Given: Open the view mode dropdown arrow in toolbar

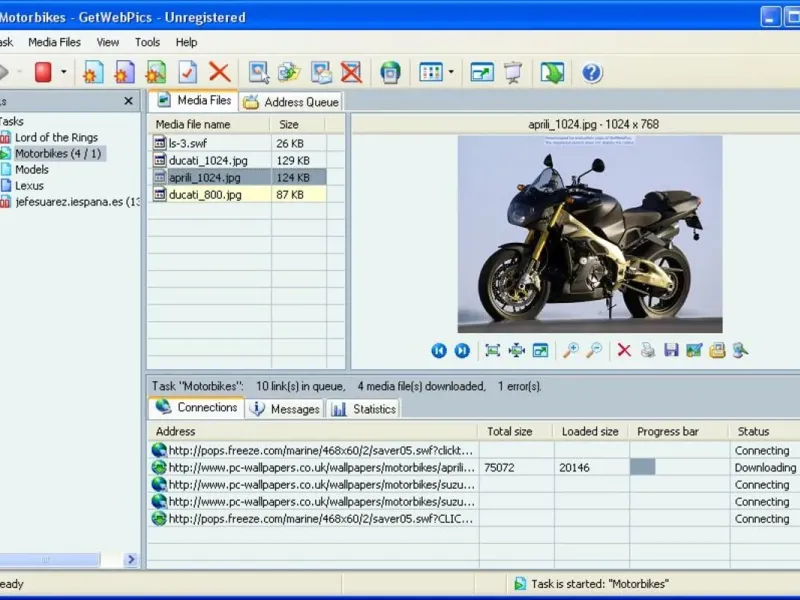Looking at the screenshot, I should 451,72.
